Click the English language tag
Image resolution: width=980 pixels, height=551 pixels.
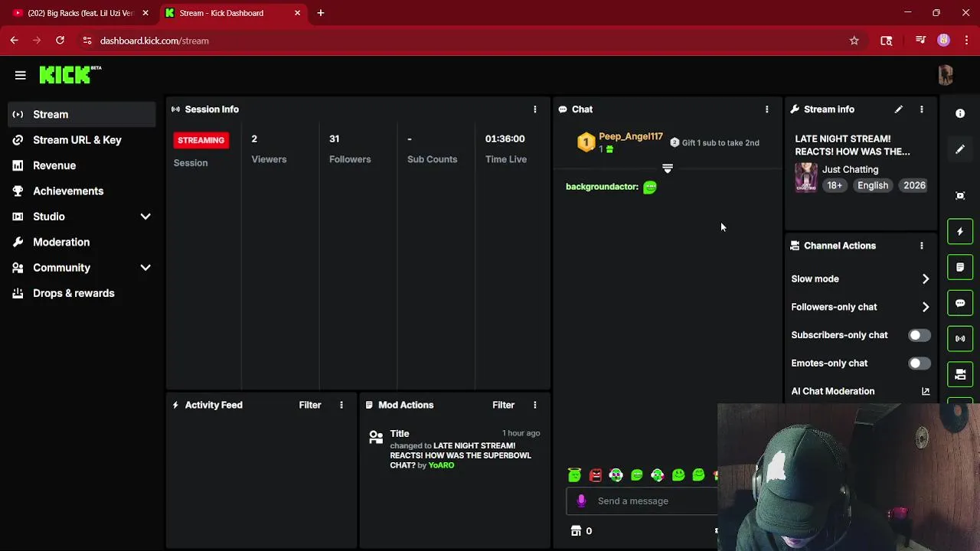873,185
